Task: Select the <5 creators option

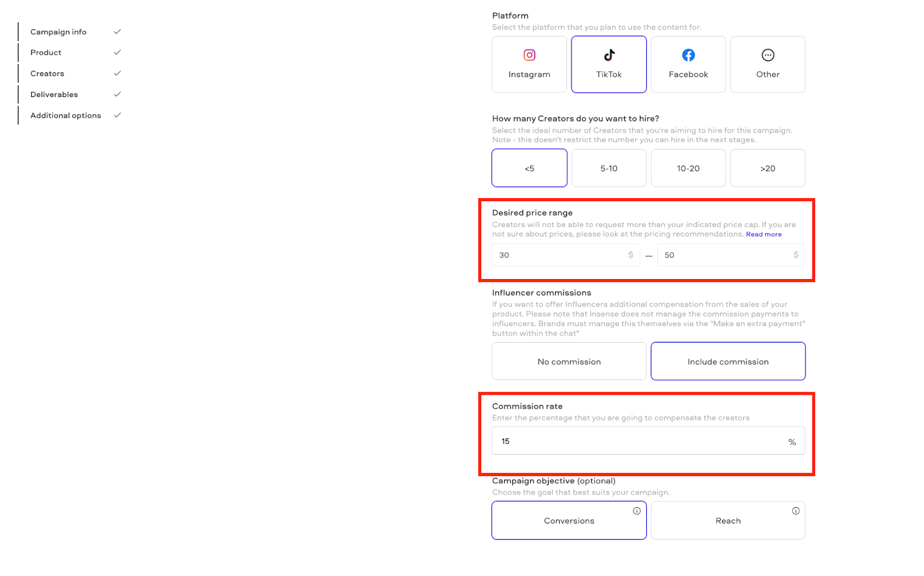Action: [x=529, y=168]
